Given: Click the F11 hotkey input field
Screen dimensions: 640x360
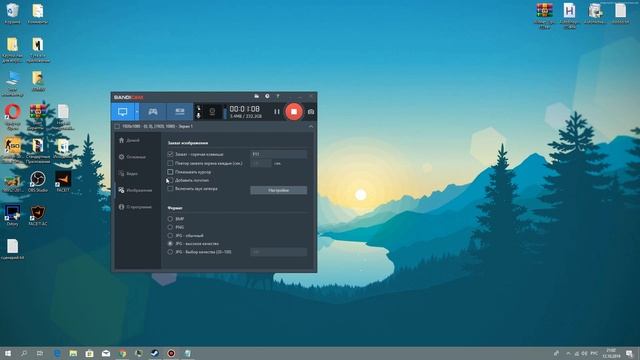Looking at the screenshot, I should [x=278, y=154].
